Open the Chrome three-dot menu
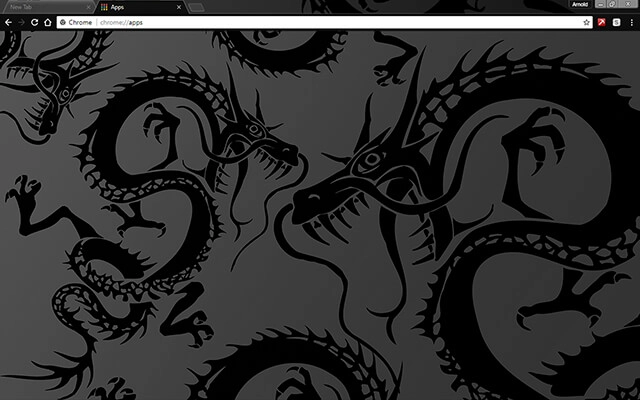Image resolution: width=640 pixels, height=400 pixels. [632, 22]
